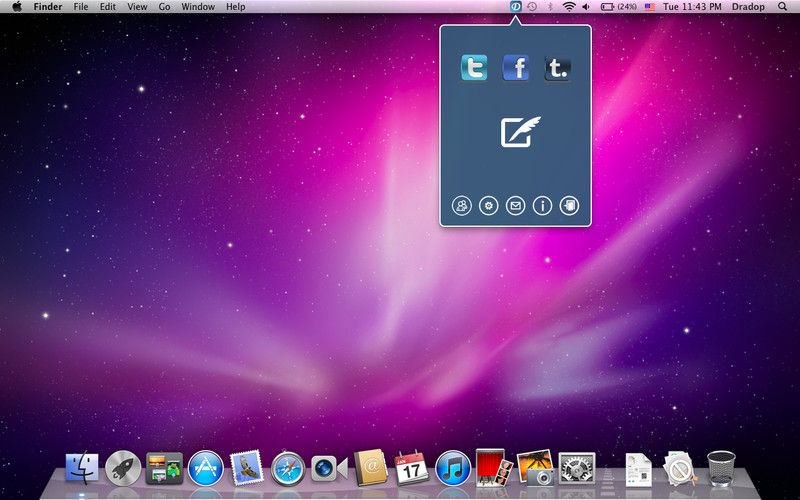The width and height of the screenshot is (800, 500).
Task: Click the documents copy icon in popup
Action: tap(569, 206)
